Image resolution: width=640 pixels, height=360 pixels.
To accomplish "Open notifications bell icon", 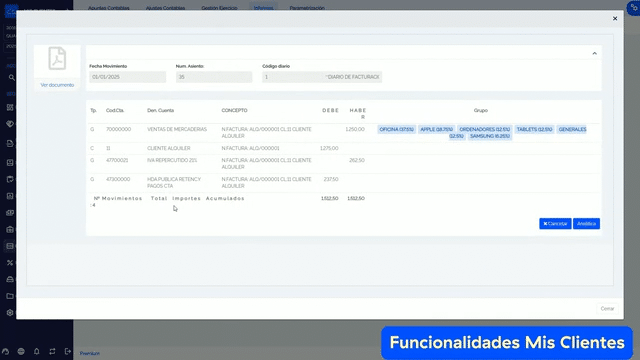I will [36, 351].
